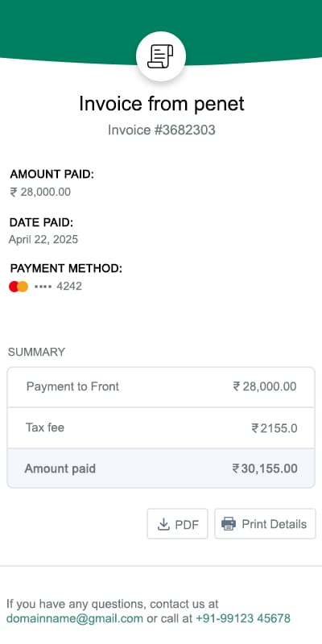This screenshot has width=322, height=644.
Task: Email domainname@gmail.com support address
Action: pyautogui.click(x=75, y=618)
